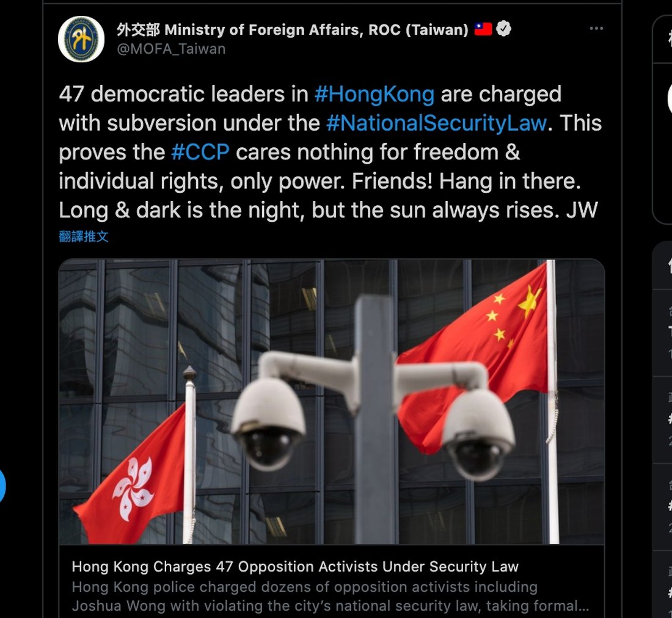Open the linked article photo of flags and cameras
This screenshot has height=618, width=672.
(x=331, y=401)
